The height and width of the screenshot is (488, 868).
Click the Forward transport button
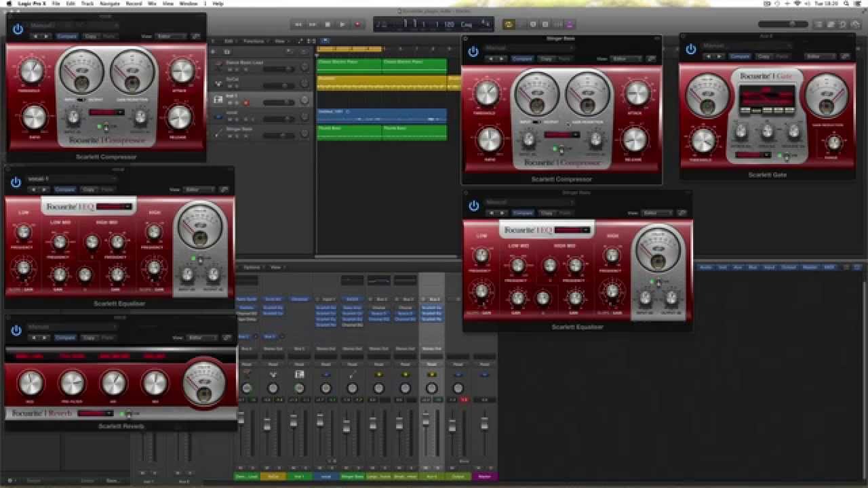point(313,24)
